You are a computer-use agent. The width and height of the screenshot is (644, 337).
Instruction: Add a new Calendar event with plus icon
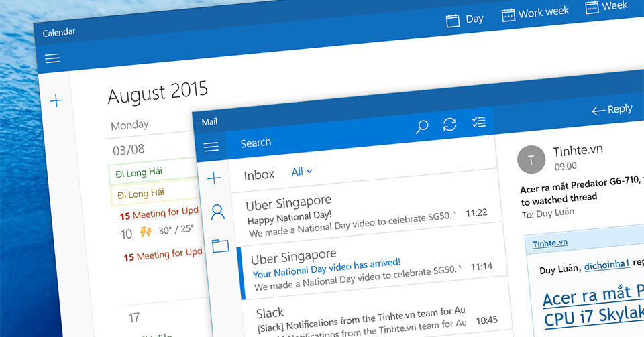[x=56, y=100]
